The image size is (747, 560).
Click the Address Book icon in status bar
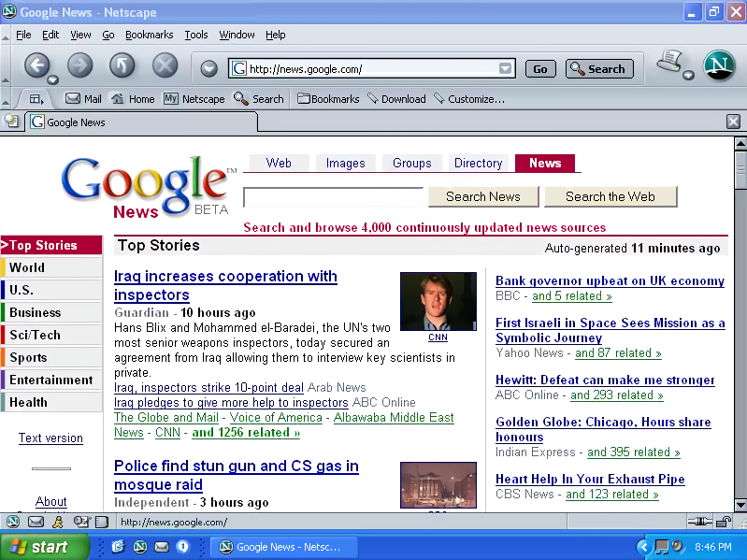point(102,522)
